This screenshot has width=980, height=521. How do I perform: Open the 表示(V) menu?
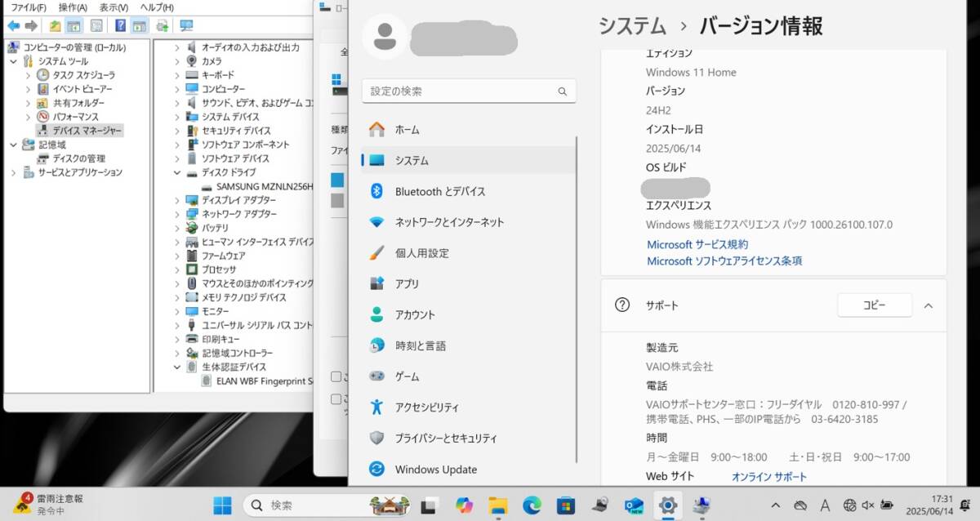tap(114, 7)
